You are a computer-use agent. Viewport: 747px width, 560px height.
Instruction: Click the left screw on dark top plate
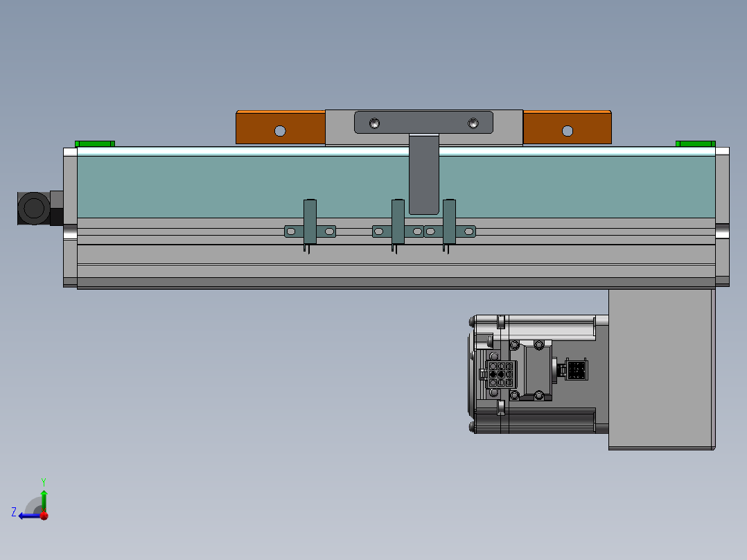pyautogui.click(x=374, y=124)
